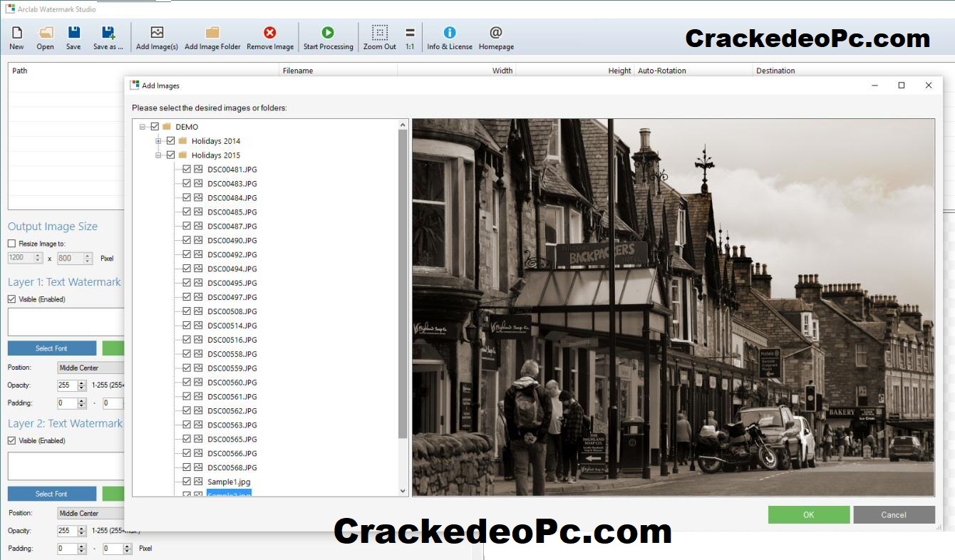Toggle Layer 1 Visible (Enabled) checkbox
The height and width of the screenshot is (560, 955).
pos(11,299)
